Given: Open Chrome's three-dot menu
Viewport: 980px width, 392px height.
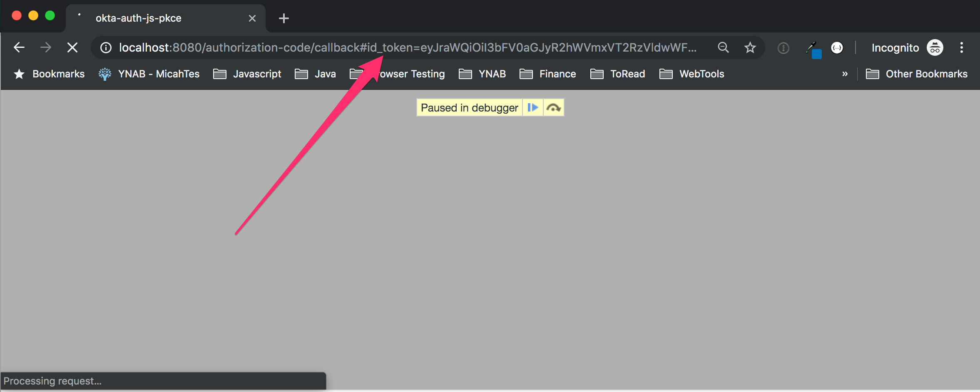Looking at the screenshot, I should [961, 48].
